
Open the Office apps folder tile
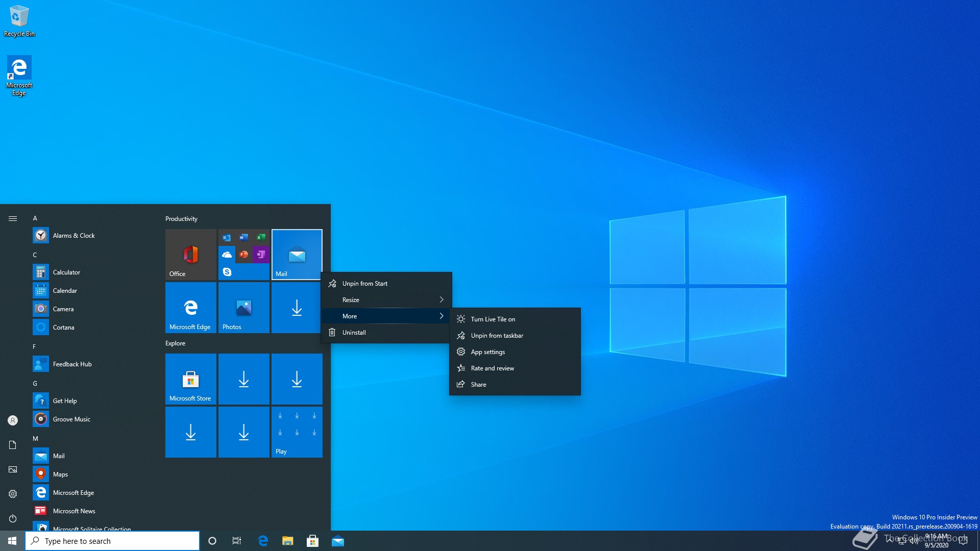(x=244, y=255)
